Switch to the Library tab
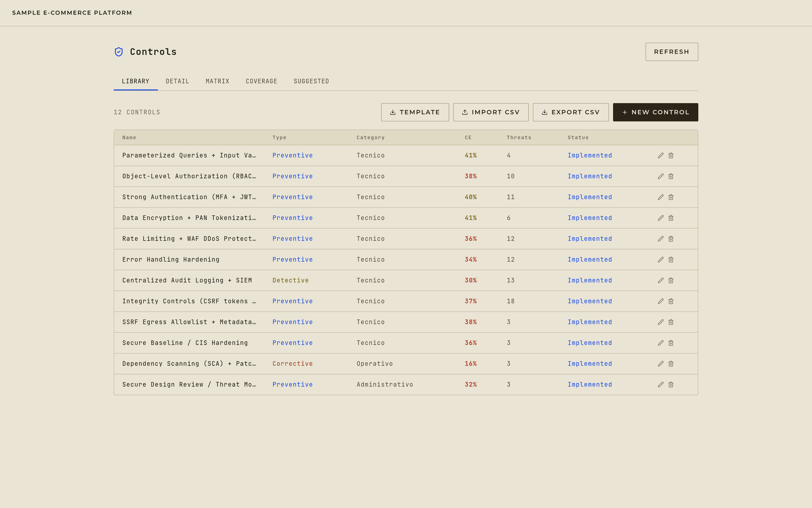The width and height of the screenshot is (812, 508). click(x=136, y=81)
